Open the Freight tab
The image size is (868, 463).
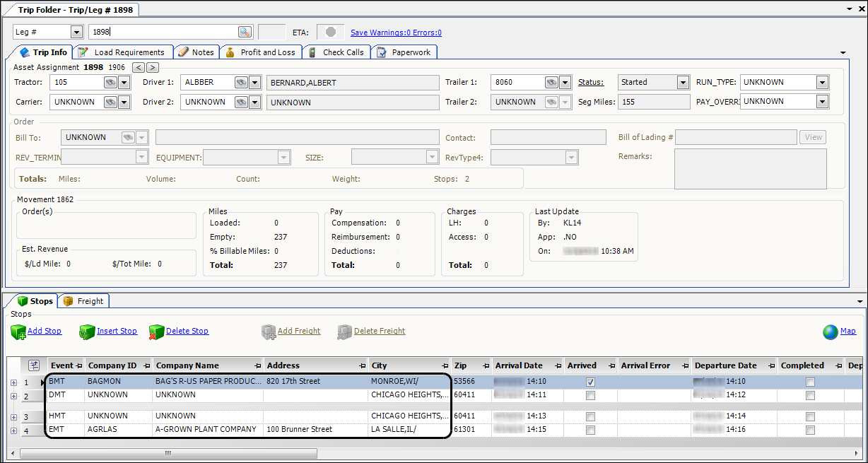coord(83,301)
